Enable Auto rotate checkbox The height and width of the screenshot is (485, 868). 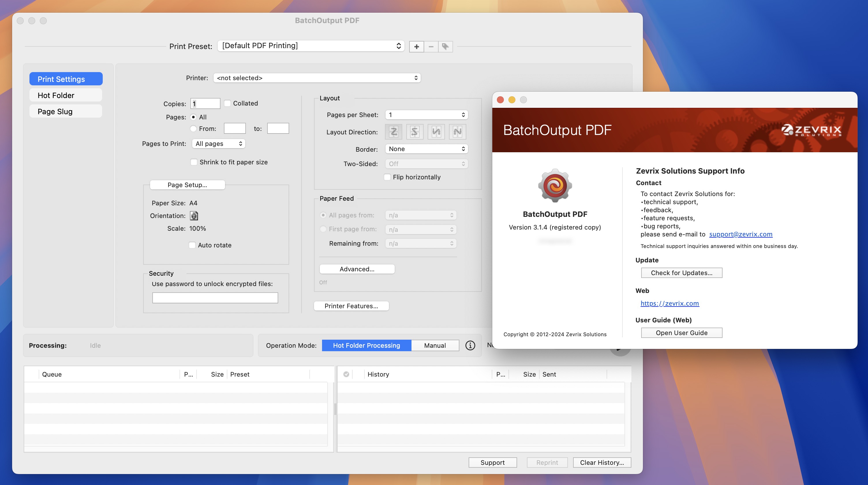click(x=192, y=244)
